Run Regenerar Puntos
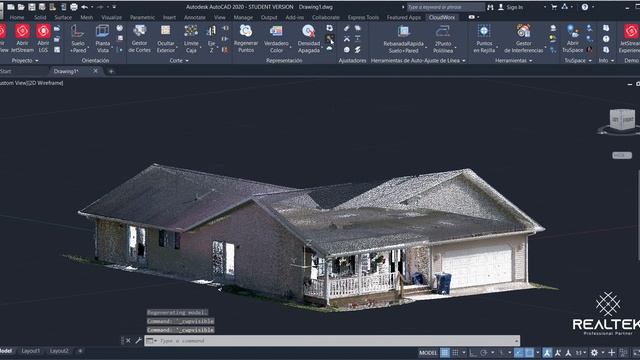 pos(246,38)
